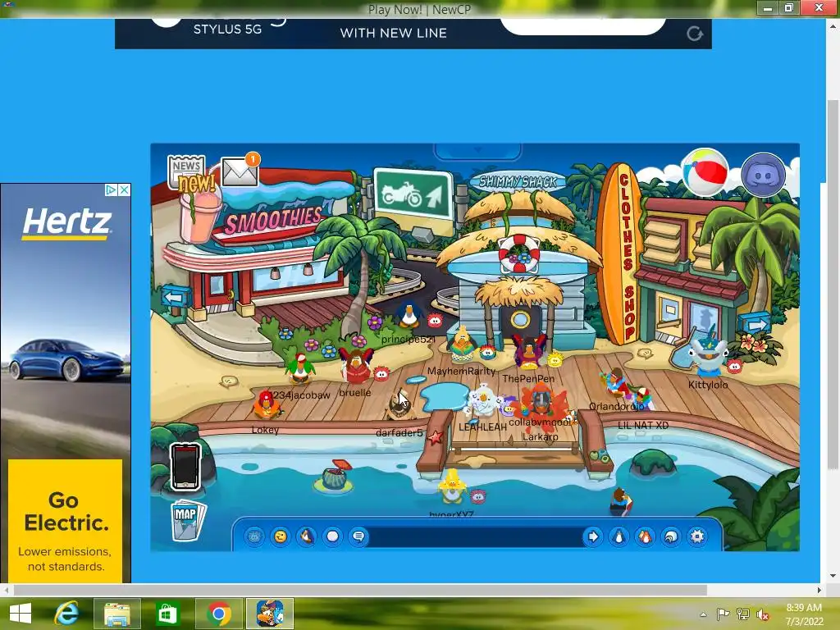Click the beach ball icon
The height and width of the screenshot is (630, 840).
point(705,173)
